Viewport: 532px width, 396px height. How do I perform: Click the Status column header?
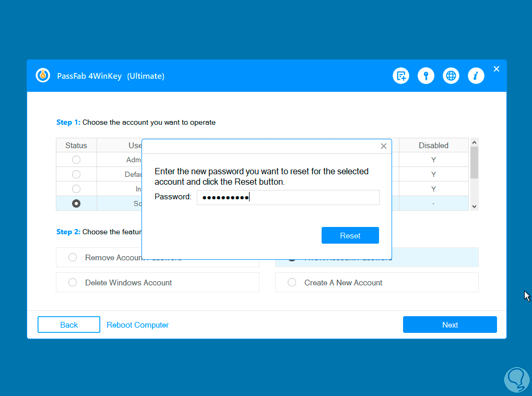(76, 146)
